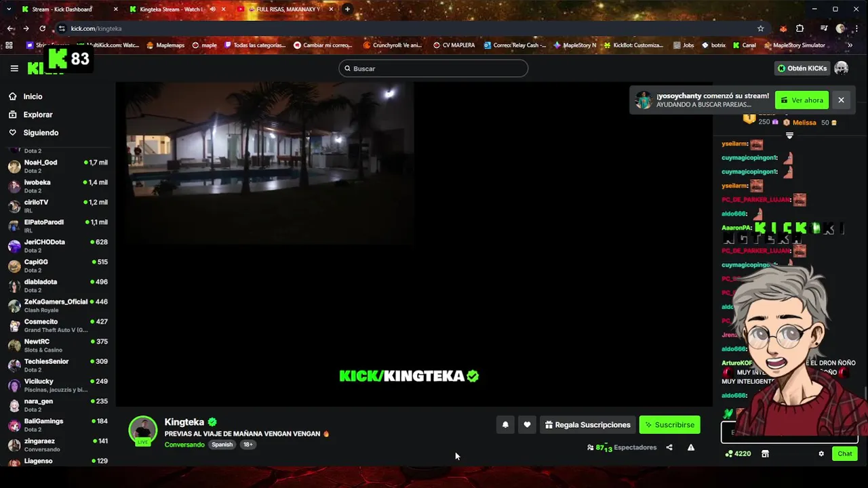This screenshot has width=868, height=488.
Task: Switch to FULL RISAS YouTube tab
Action: tap(285, 9)
